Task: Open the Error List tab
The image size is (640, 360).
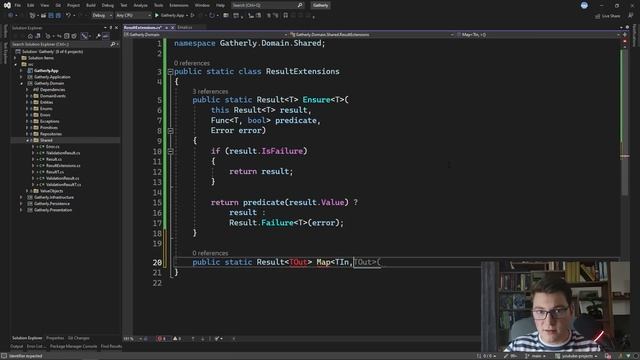Action: click(36, 346)
